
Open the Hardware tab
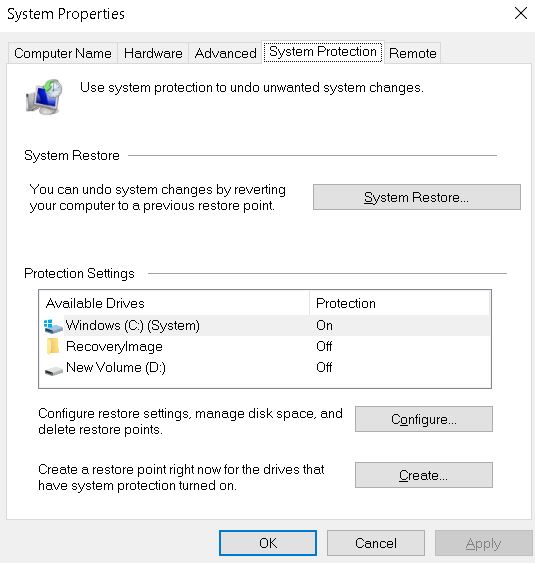click(x=153, y=53)
